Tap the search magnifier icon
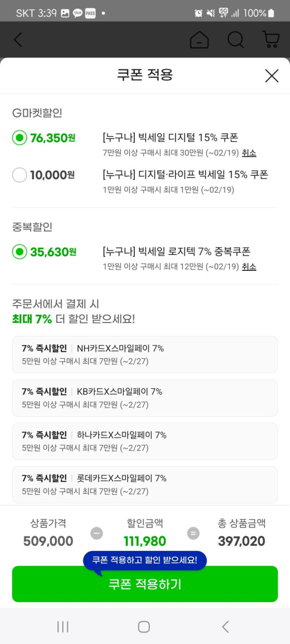 coord(235,40)
